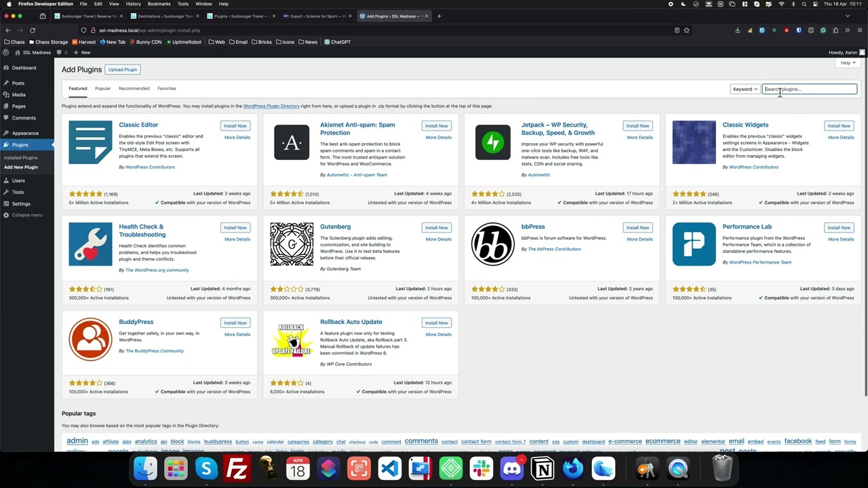Expand the Help panel dropdown
Screen dimensions: 868x488
[x=848, y=63]
